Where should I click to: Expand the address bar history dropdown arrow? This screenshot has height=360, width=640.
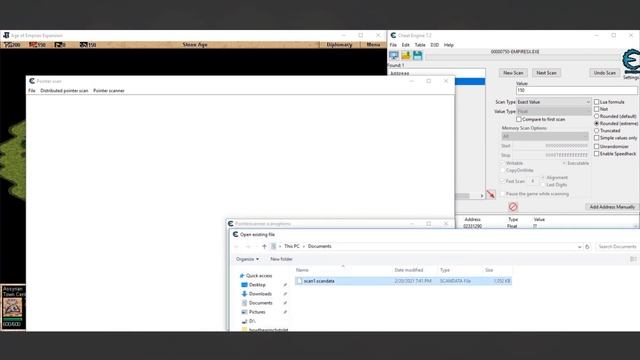[579, 247]
